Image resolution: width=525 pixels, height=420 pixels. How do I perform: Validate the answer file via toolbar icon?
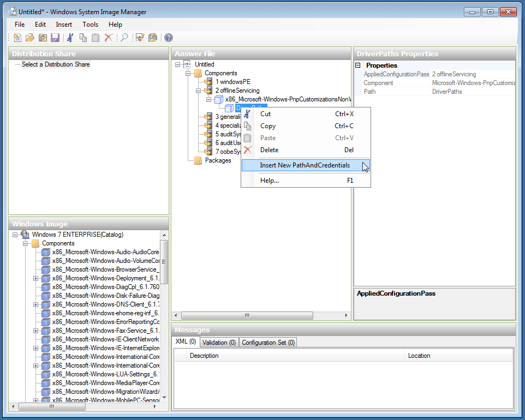coord(140,37)
